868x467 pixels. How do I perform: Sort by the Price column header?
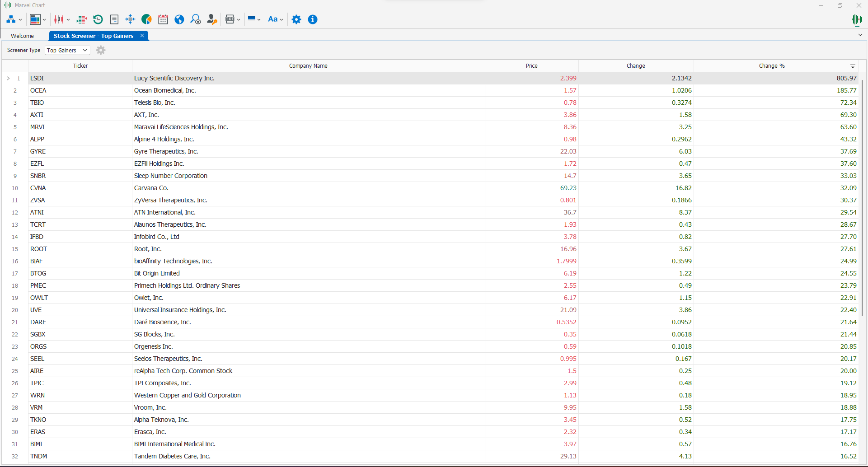[531, 66]
